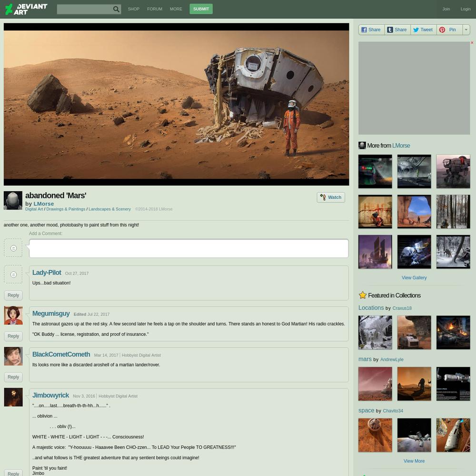Click the green SUBMIT button

[201, 9]
